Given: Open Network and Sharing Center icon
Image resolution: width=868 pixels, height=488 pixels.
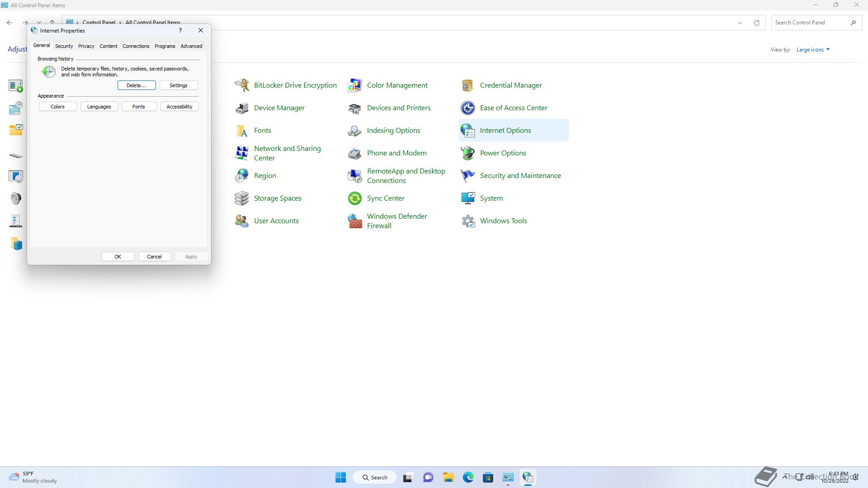Looking at the screenshot, I should click(242, 153).
